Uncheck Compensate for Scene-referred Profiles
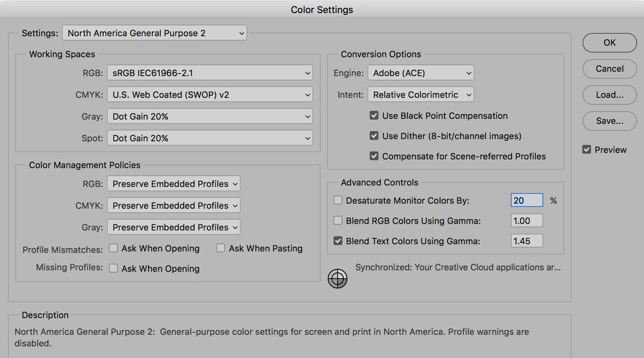Image resolution: width=644 pixels, height=358 pixels. (374, 156)
